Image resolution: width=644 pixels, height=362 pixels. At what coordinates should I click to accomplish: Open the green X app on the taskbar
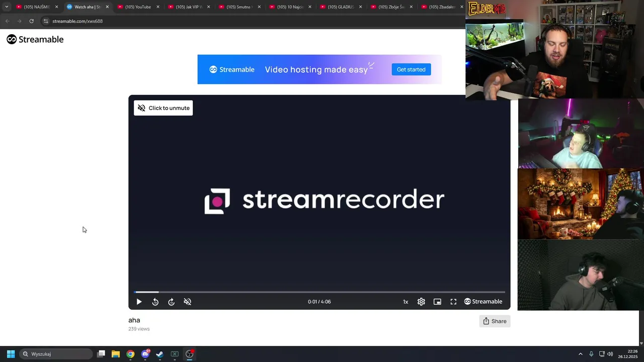coord(175,354)
